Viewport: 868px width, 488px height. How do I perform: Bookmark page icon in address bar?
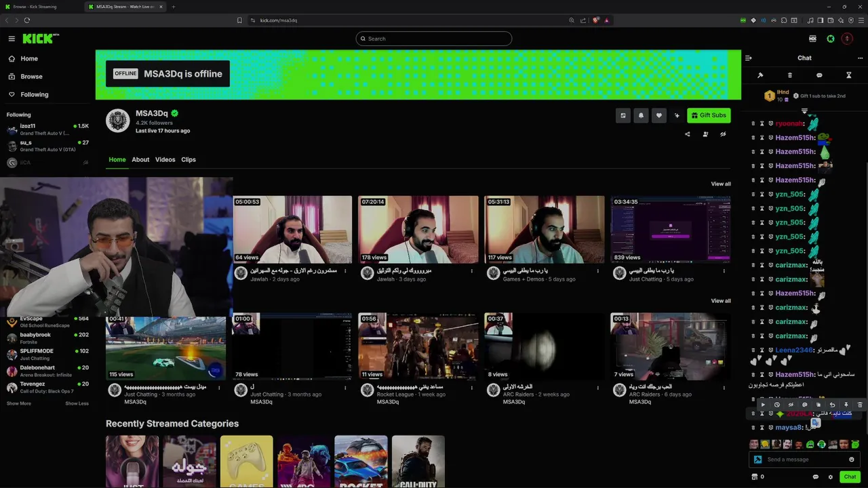[x=239, y=20]
